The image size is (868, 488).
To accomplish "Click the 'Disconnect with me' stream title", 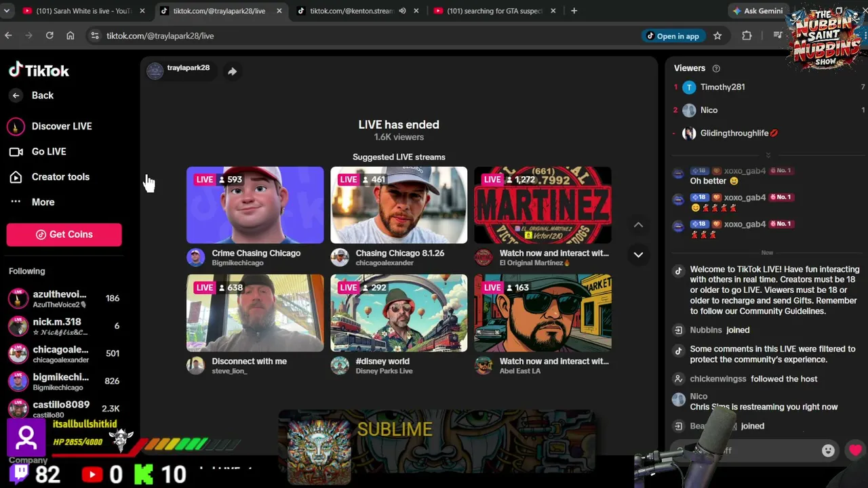I will coord(250,361).
